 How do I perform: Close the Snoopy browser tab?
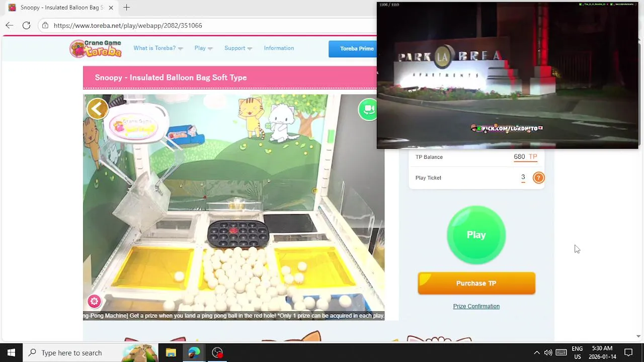111,8
